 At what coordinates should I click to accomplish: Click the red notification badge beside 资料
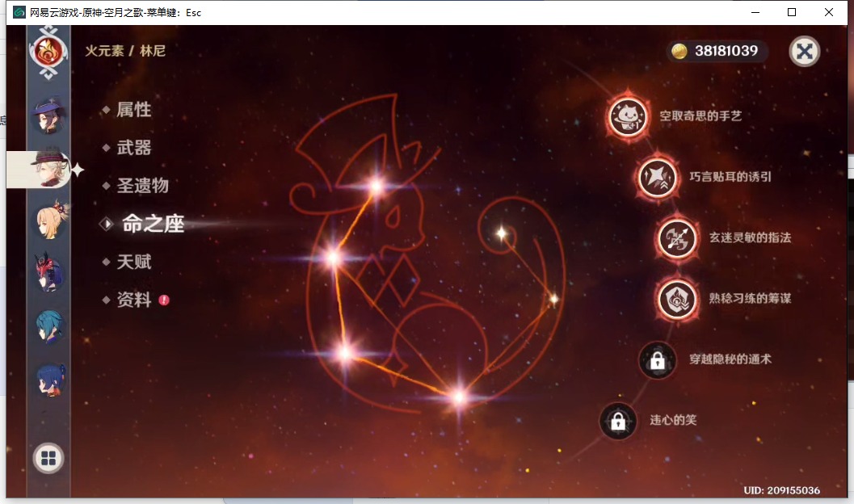pos(164,300)
